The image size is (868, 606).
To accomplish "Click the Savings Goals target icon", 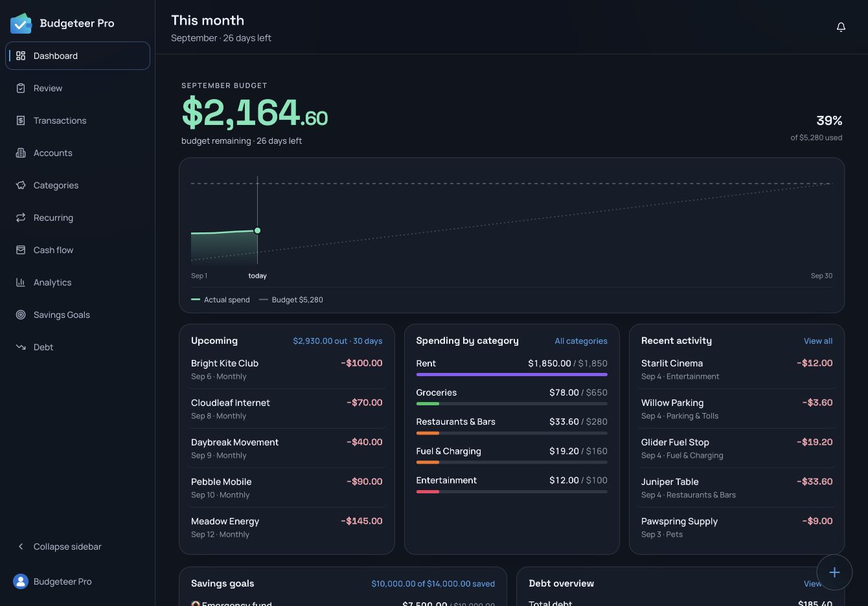I will click(x=21, y=315).
